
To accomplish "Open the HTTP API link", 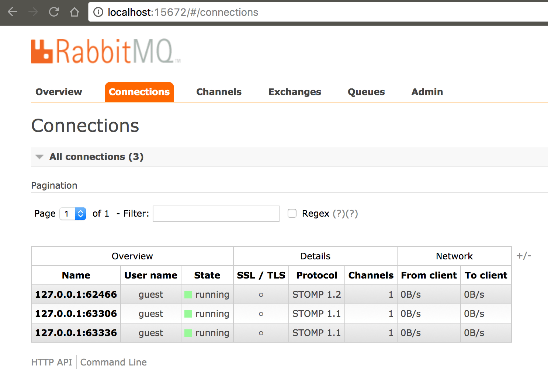I will 52,362.
